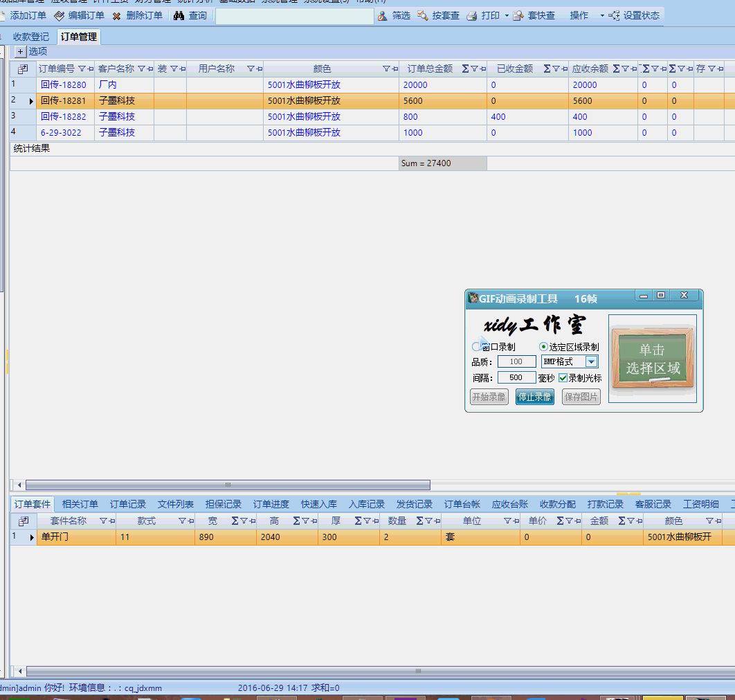The height and width of the screenshot is (700, 735).
Task: Click the 套快查 toolbar icon
Action: (x=518, y=15)
